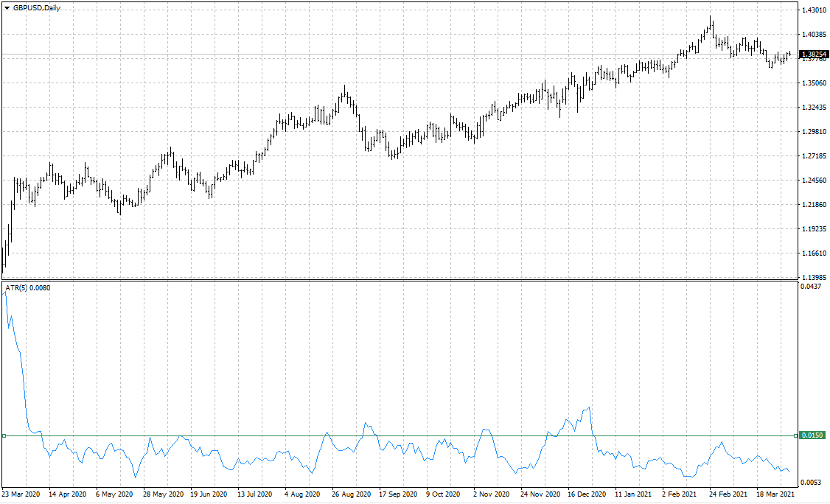Viewport: 830px width, 504px height.
Task: Click the triangle arrow beside GBPUSD,Daily
Action: tap(7, 8)
